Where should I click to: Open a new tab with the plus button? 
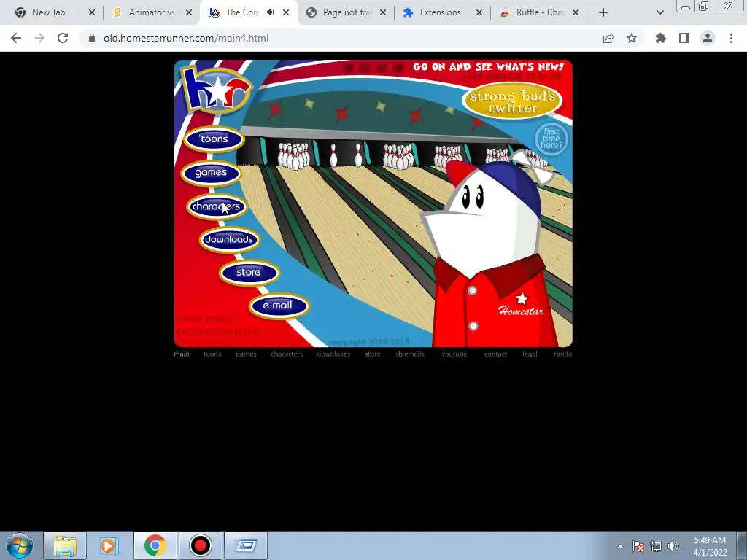[x=603, y=12]
